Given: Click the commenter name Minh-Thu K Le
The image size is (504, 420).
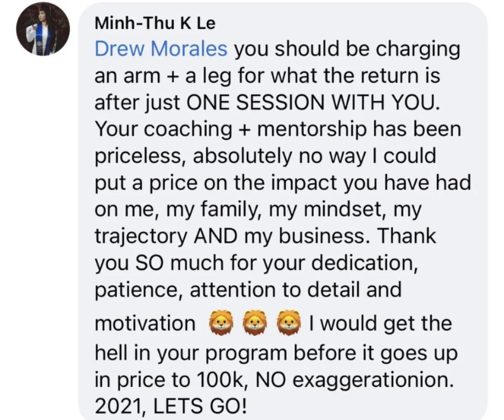Looking at the screenshot, I should click(x=155, y=24).
